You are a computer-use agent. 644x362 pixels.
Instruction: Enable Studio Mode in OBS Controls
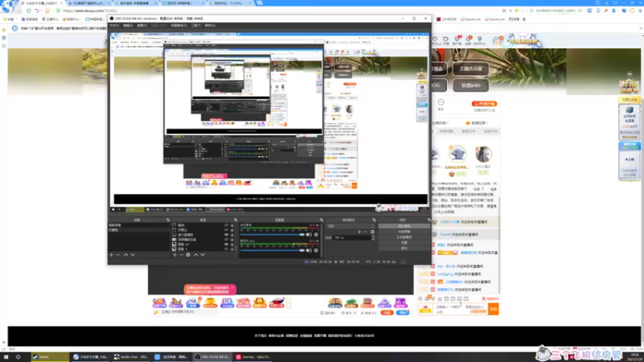tap(404, 237)
